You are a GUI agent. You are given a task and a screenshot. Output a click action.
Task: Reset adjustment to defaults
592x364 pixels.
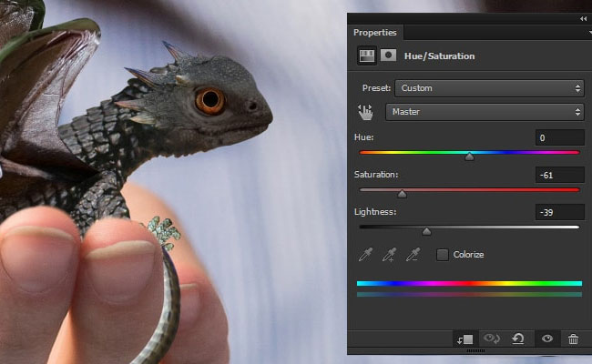click(x=518, y=339)
